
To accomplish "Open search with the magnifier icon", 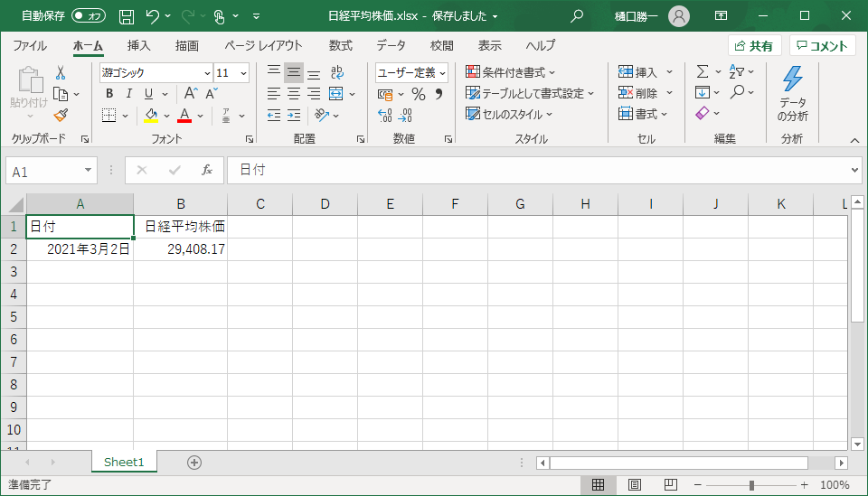I will 577,16.
